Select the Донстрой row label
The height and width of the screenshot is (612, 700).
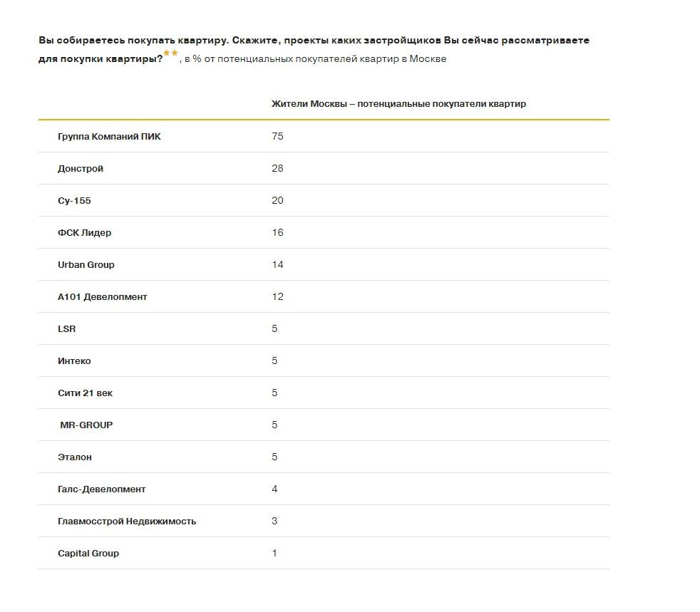81,169
